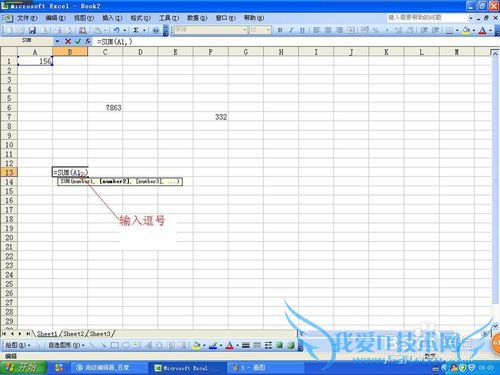
Task: Select the Oval drawing tool
Action: (x=126, y=345)
